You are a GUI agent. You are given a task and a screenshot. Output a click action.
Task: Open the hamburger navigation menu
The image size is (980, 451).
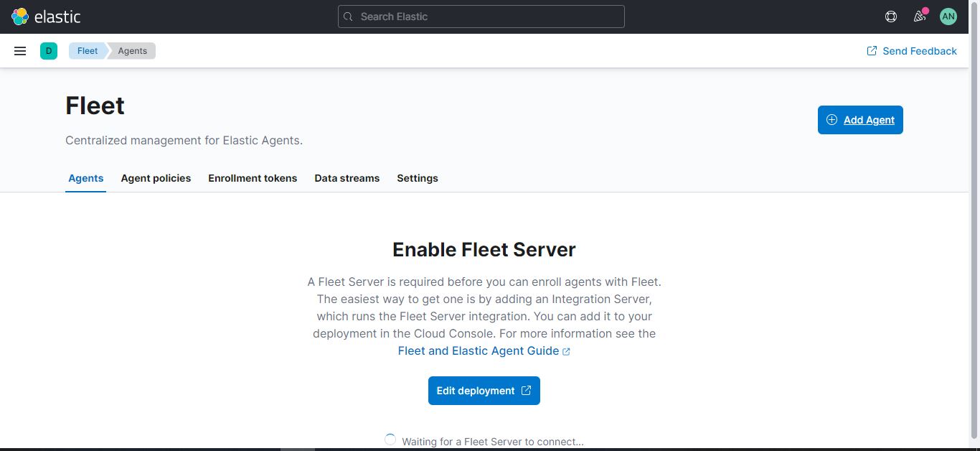[x=20, y=51]
